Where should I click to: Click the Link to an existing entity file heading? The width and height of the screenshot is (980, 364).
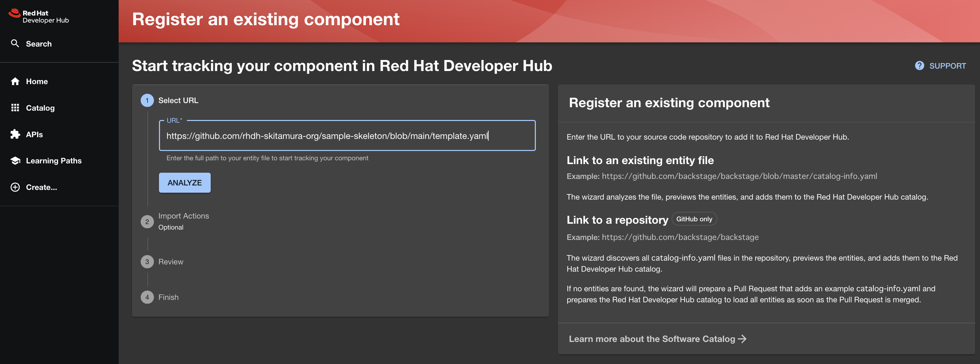[x=640, y=160]
